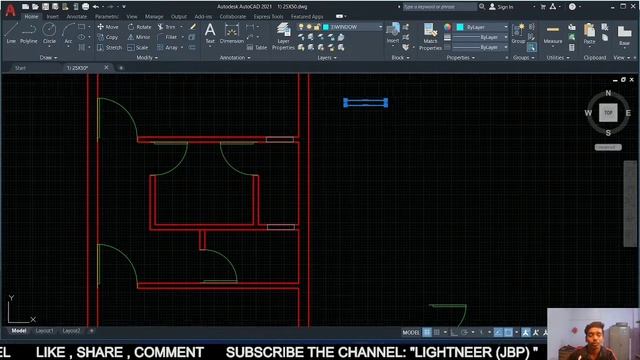Expand the Modify panel
Viewport: 640px width, 360px height.
[147, 58]
